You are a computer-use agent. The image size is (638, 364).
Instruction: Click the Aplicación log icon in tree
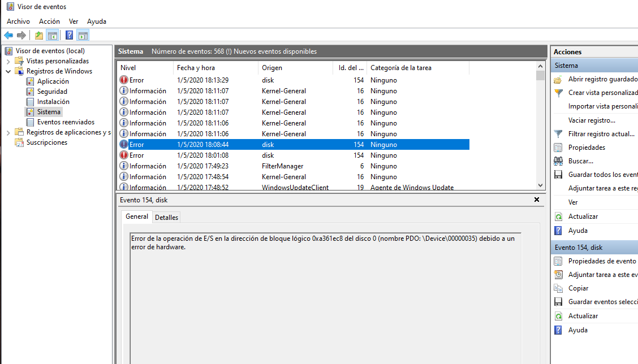[x=30, y=81]
